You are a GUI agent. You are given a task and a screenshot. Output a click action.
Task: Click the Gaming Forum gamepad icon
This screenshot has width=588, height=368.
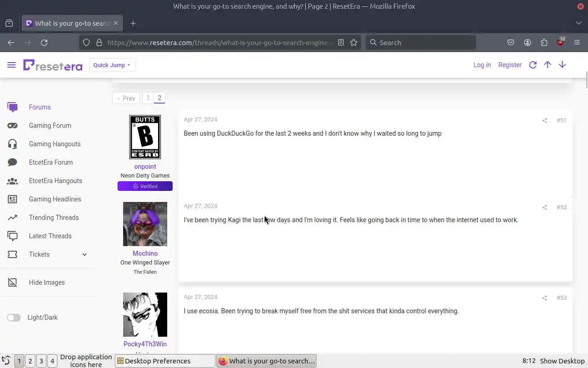(12, 126)
